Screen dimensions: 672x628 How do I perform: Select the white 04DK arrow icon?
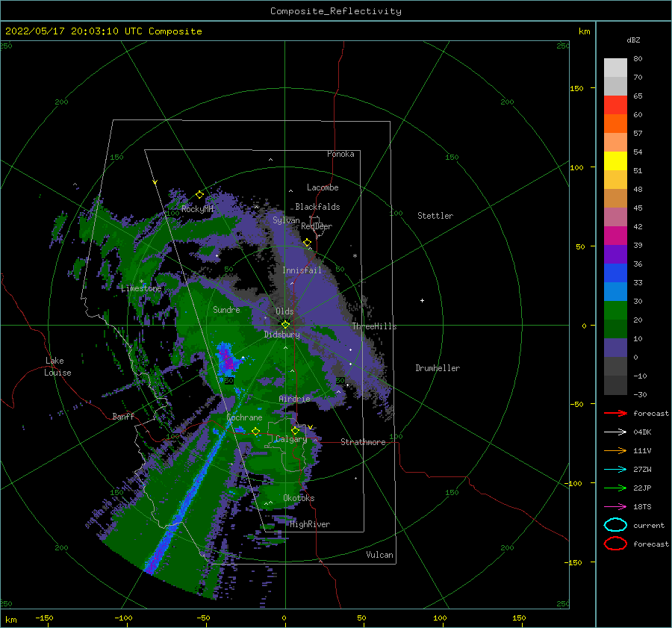615,432
